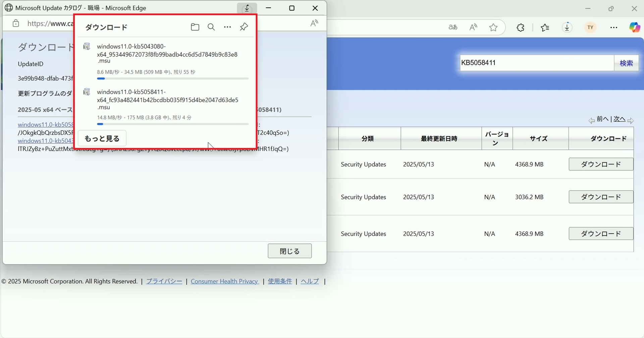
Task: Pin the downloads panel
Action: click(244, 27)
